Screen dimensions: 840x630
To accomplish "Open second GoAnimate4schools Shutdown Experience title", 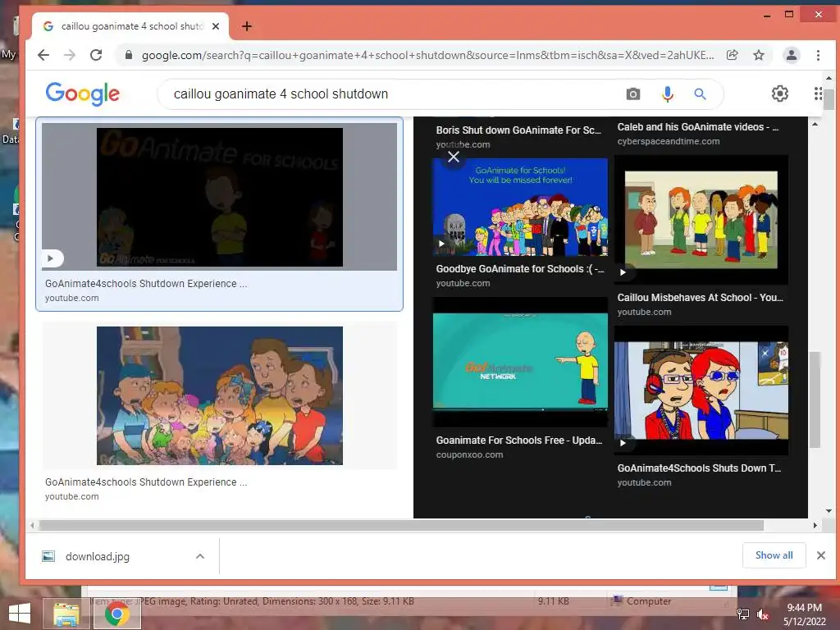I will (x=146, y=482).
